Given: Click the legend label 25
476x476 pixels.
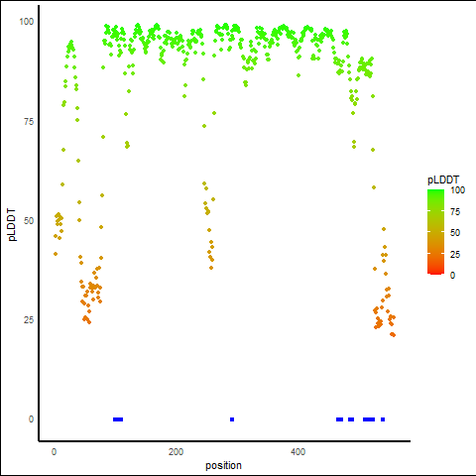Looking at the screenshot, I should coord(455,254).
